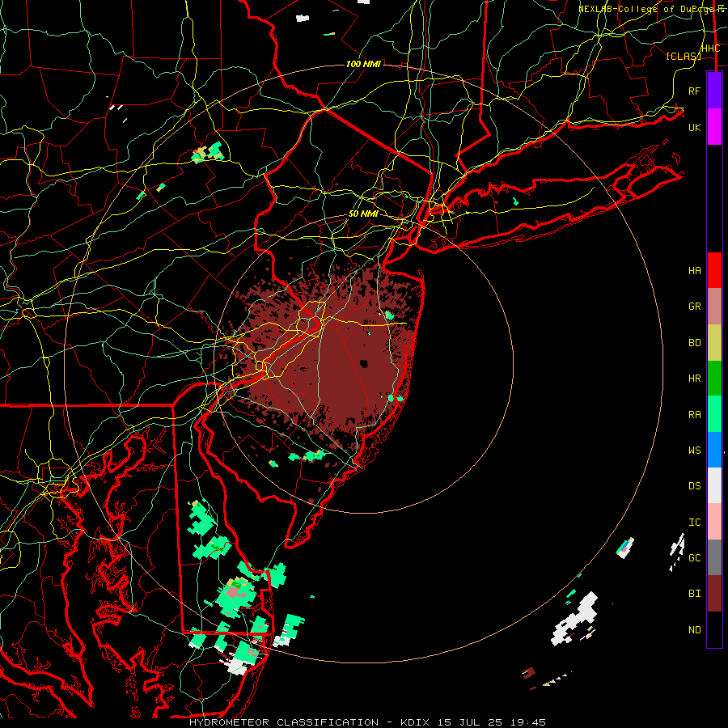Select the 'WS' legend label
The width and height of the screenshot is (728, 728).
pos(695,451)
